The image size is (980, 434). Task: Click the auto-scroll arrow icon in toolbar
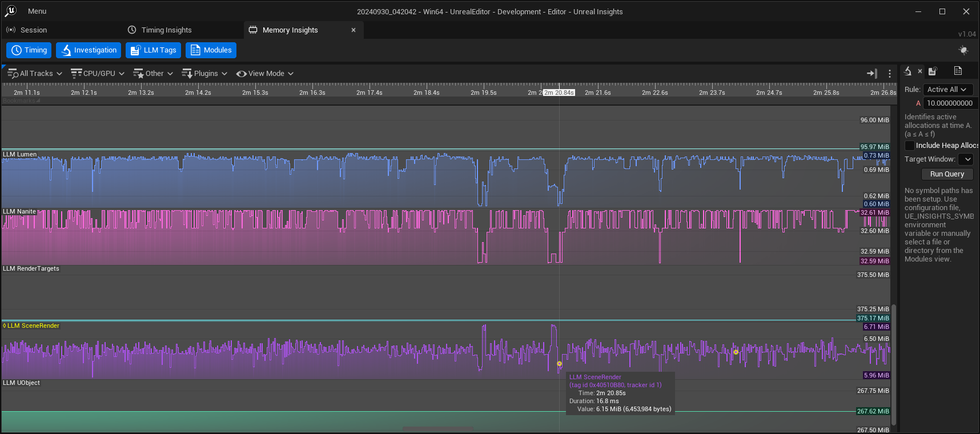coord(871,73)
